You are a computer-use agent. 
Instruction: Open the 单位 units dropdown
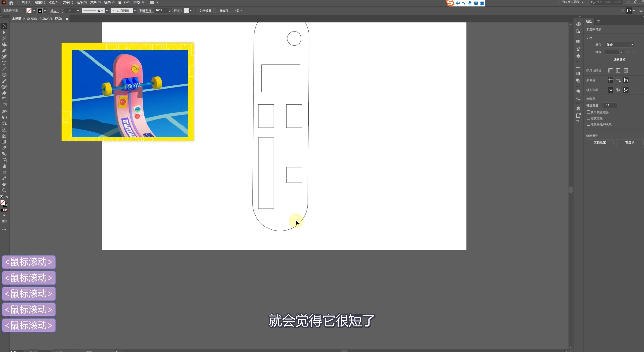tap(619, 45)
